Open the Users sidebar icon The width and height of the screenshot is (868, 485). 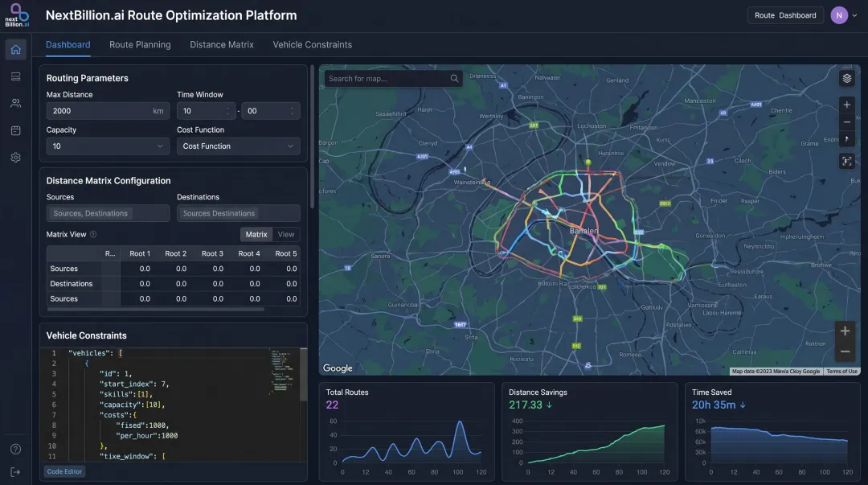pyautogui.click(x=15, y=103)
